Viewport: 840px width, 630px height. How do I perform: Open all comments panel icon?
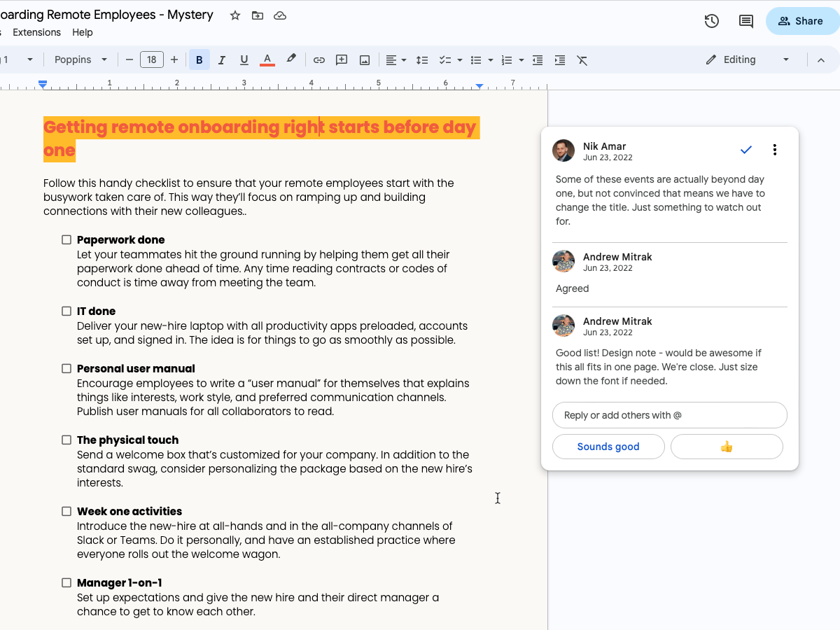point(746,21)
